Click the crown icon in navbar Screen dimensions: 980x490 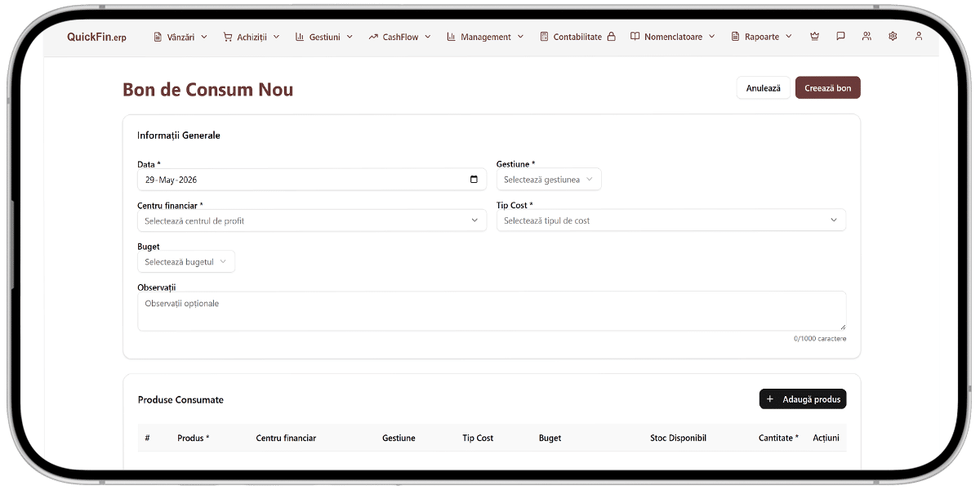(x=814, y=37)
